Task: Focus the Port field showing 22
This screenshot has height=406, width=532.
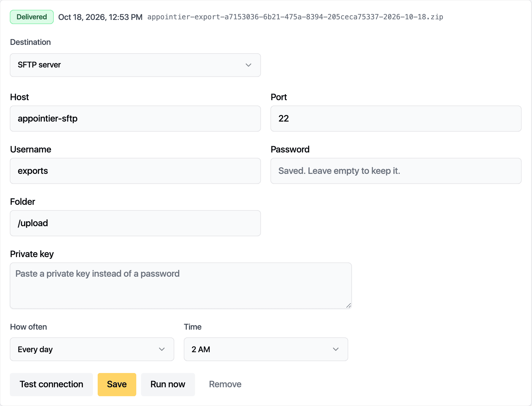Action: [x=396, y=119]
